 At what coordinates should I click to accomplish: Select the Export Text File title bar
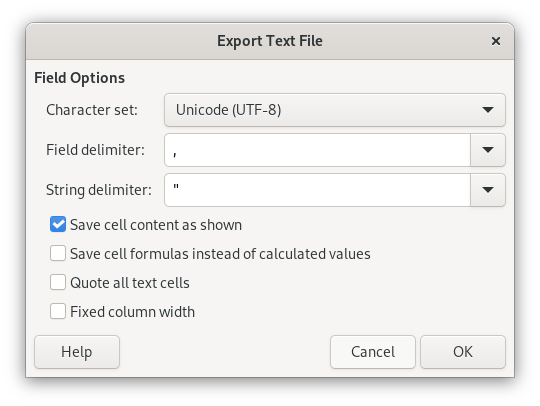[270, 41]
